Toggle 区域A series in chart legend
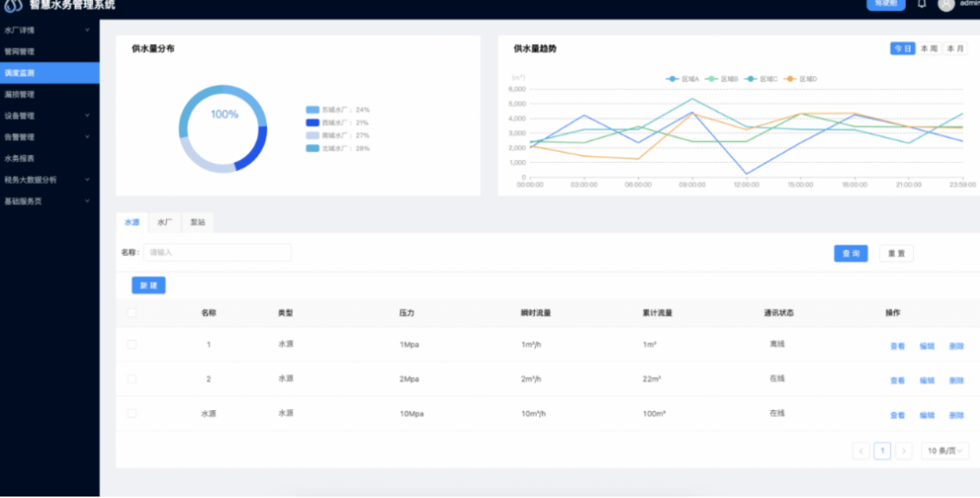980x498 pixels. (x=682, y=78)
